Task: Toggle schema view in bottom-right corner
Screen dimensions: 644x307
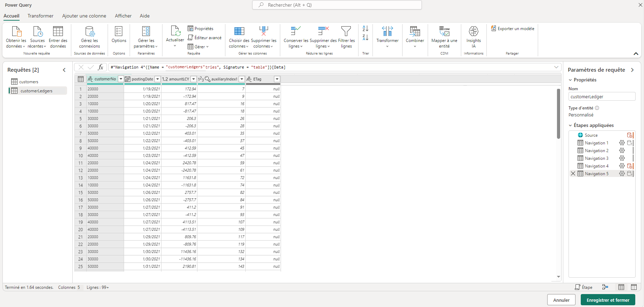Action: 634,287
